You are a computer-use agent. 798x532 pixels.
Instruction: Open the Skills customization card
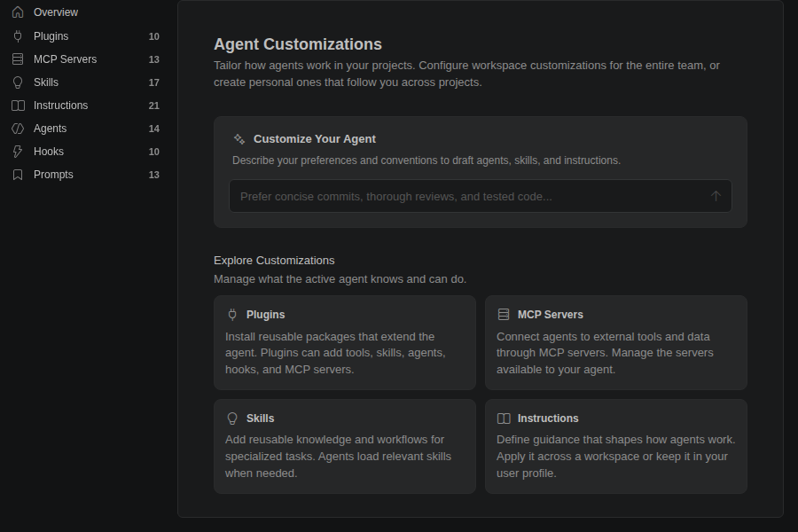[345, 446]
